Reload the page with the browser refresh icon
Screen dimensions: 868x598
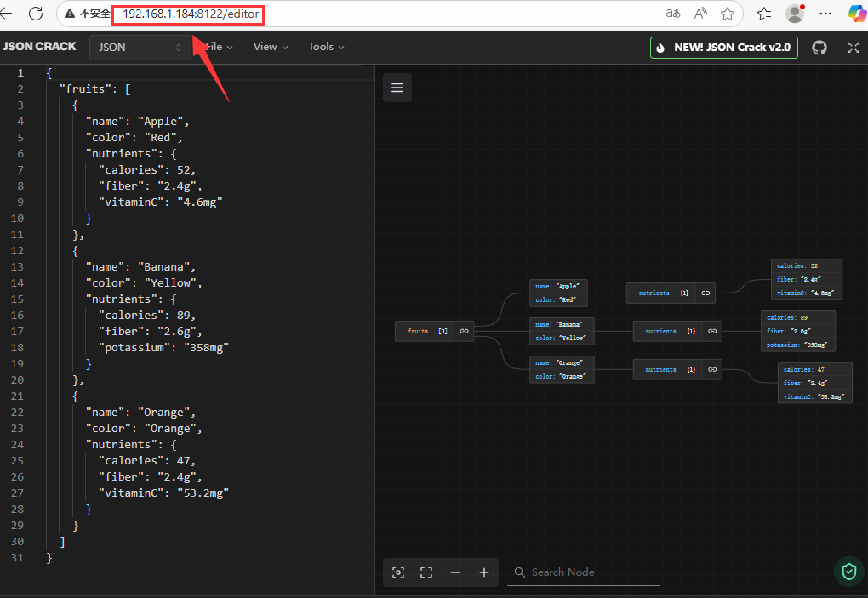(36, 14)
